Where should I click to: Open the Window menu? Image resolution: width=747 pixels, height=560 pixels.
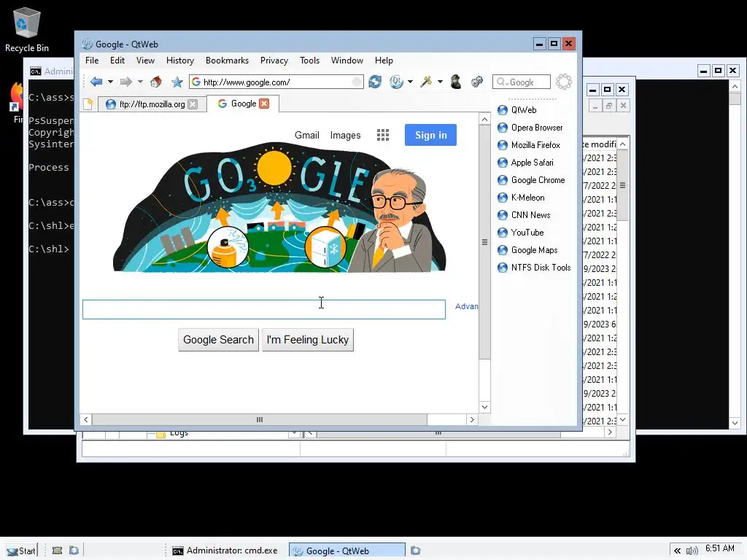pos(347,61)
